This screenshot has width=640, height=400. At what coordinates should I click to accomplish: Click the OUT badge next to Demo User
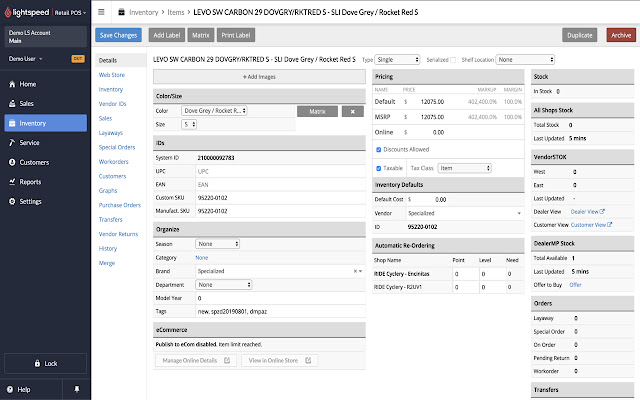point(78,59)
